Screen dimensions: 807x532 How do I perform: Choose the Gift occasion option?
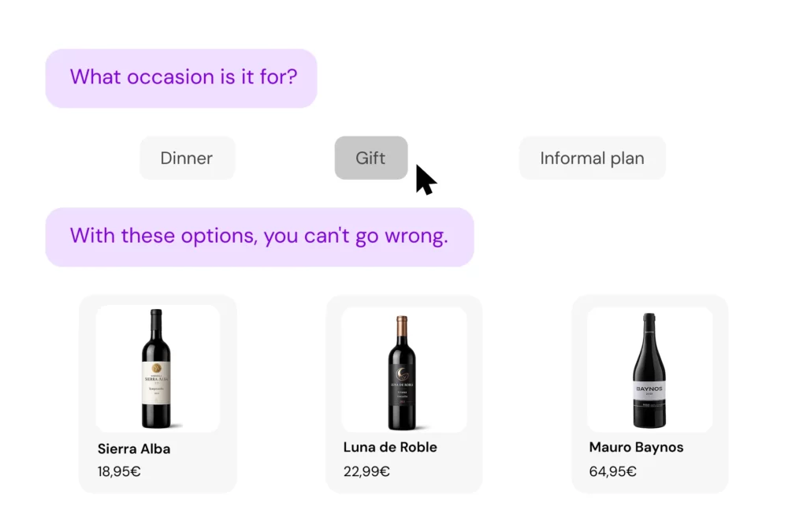(x=370, y=158)
